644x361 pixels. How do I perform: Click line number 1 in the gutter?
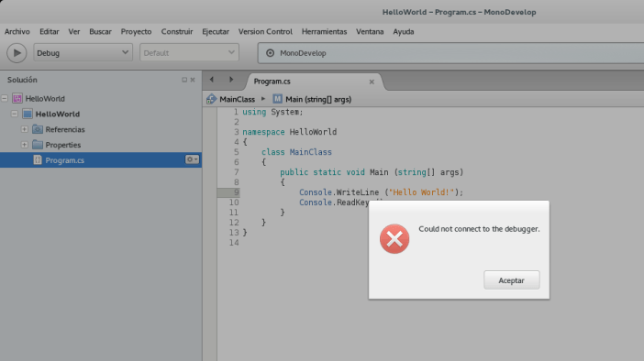tap(236, 112)
